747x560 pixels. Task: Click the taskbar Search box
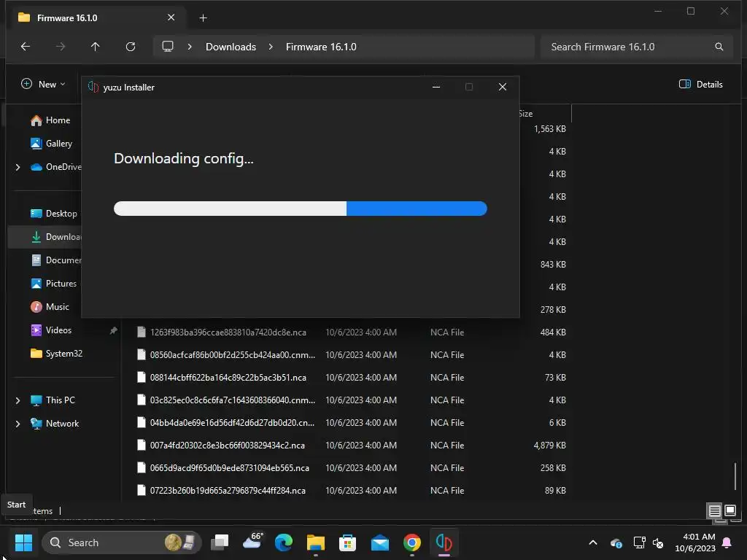(x=122, y=542)
